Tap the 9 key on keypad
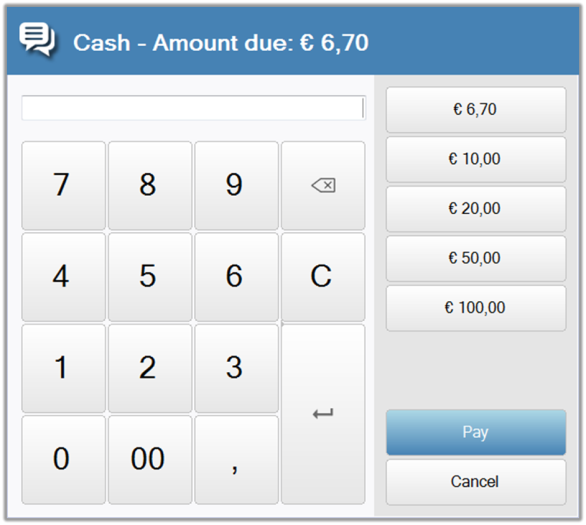Screen dimensions: 586x525 point(237,185)
